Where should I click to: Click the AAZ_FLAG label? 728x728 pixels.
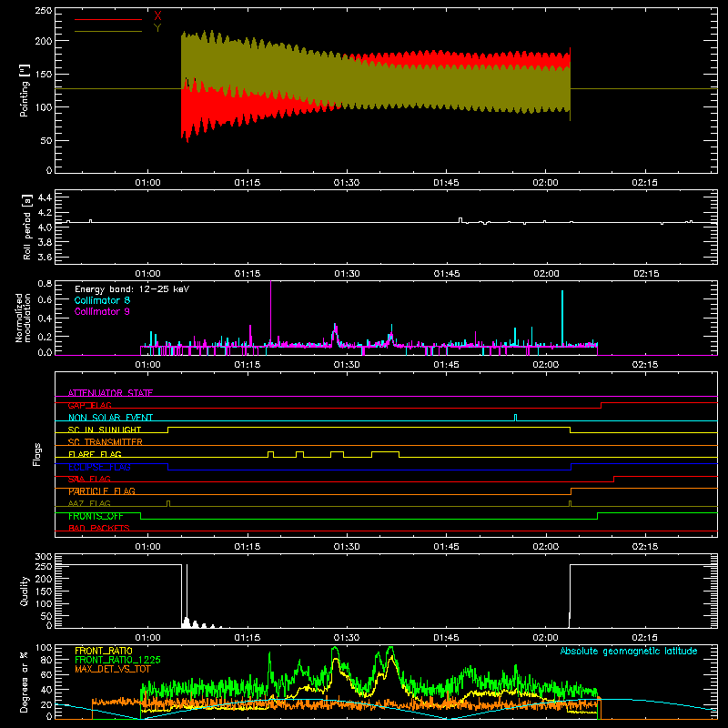tap(89, 503)
